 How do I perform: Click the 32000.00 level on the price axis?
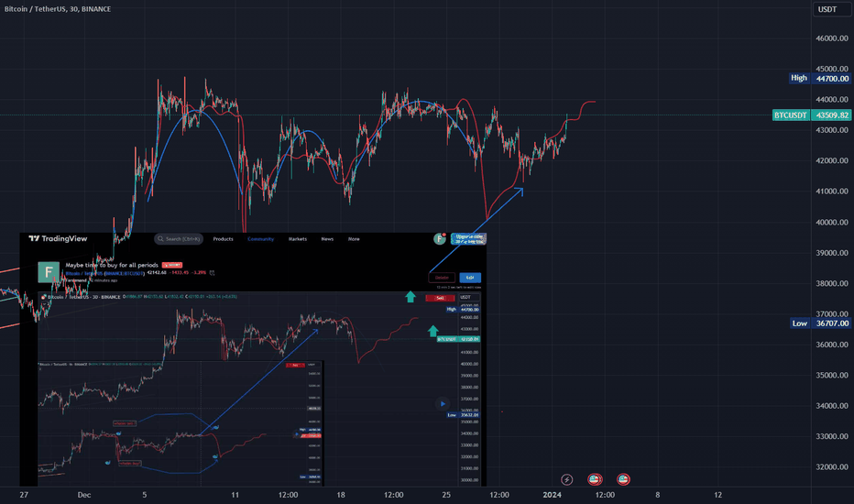(832, 467)
